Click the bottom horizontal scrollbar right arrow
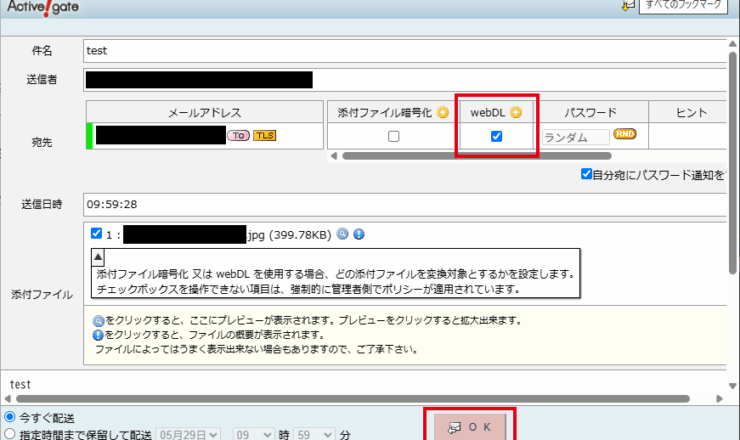740x440 pixels. point(719,399)
